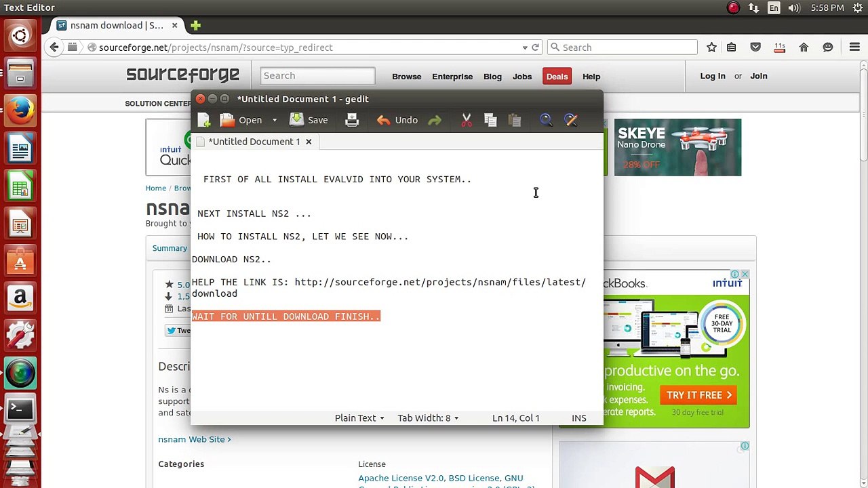The height and width of the screenshot is (488, 868).
Task: Show bookmarks list in Firefox
Action: click(731, 47)
